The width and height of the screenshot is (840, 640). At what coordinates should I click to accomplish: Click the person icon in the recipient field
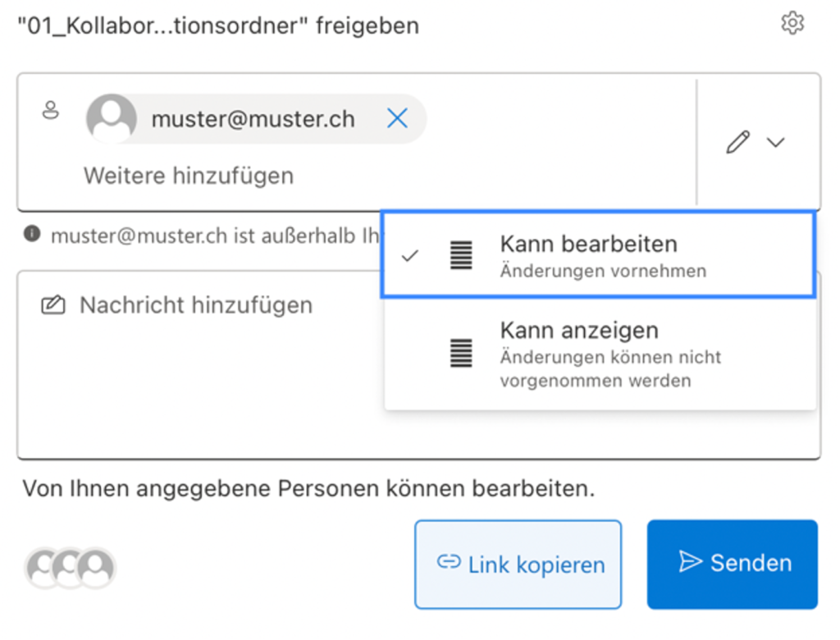(51, 111)
